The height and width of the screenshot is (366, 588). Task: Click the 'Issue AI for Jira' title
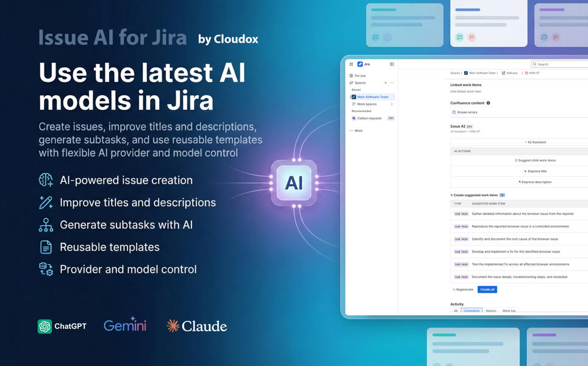tap(112, 37)
